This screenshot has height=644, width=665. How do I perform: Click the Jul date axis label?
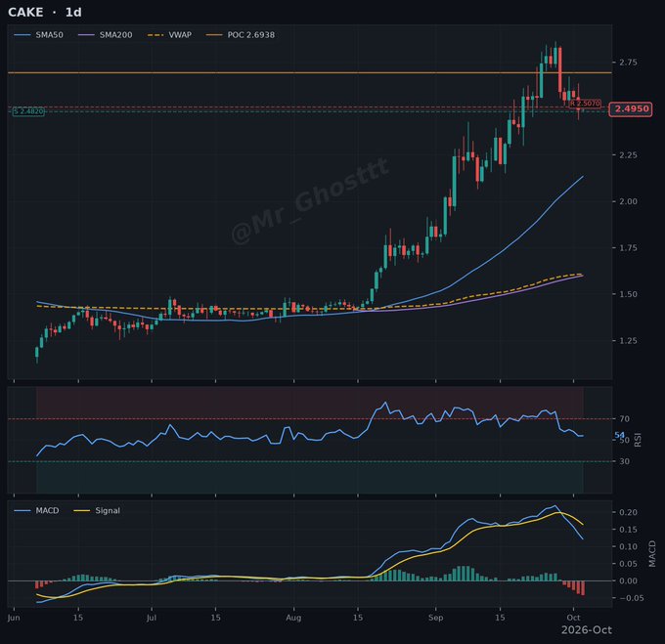coord(152,618)
